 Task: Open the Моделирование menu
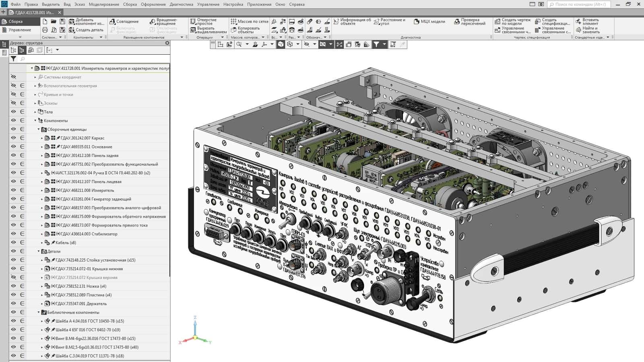pos(104,4)
